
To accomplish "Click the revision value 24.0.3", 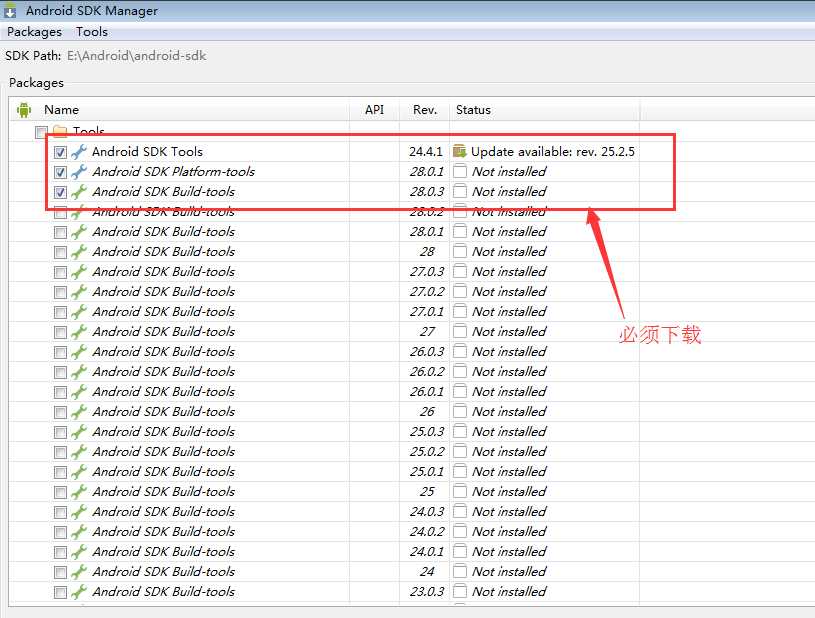I will [x=427, y=511].
